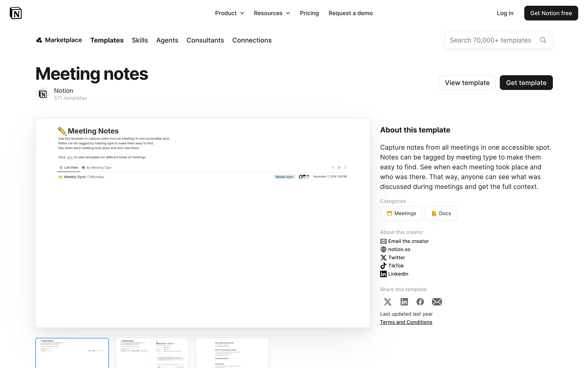Click the main Meeting Notes preview image
The height and width of the screenshot is (368, 588).
(x=203, y=223)
